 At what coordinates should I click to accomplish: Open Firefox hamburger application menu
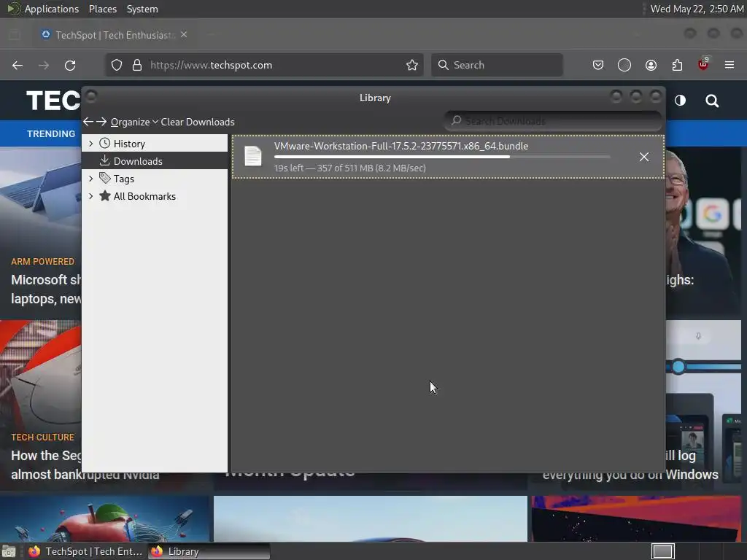[x=729, y=65]
